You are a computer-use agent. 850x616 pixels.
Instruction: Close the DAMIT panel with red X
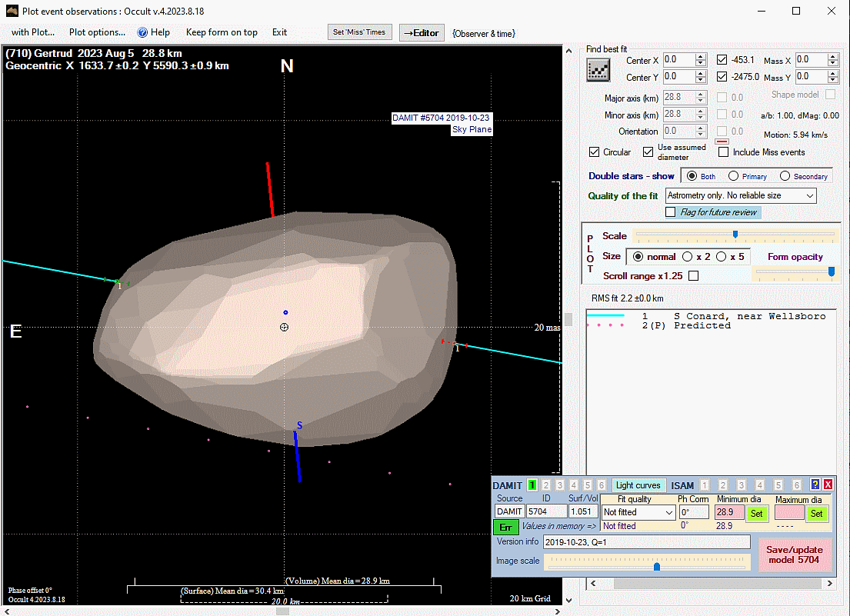coord(828,484)
